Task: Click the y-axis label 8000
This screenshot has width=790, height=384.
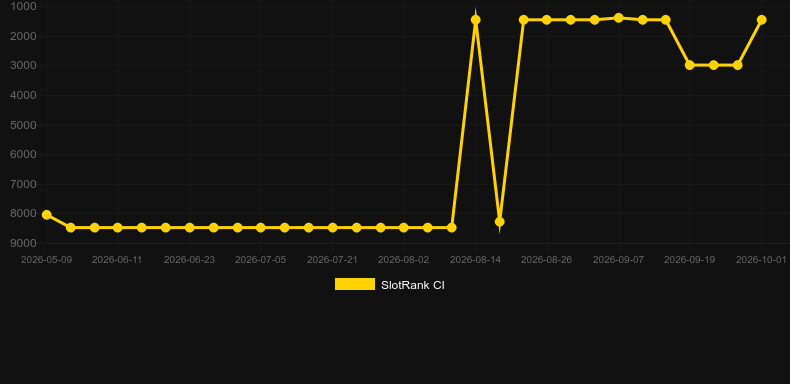Action: tap(23, 214)
